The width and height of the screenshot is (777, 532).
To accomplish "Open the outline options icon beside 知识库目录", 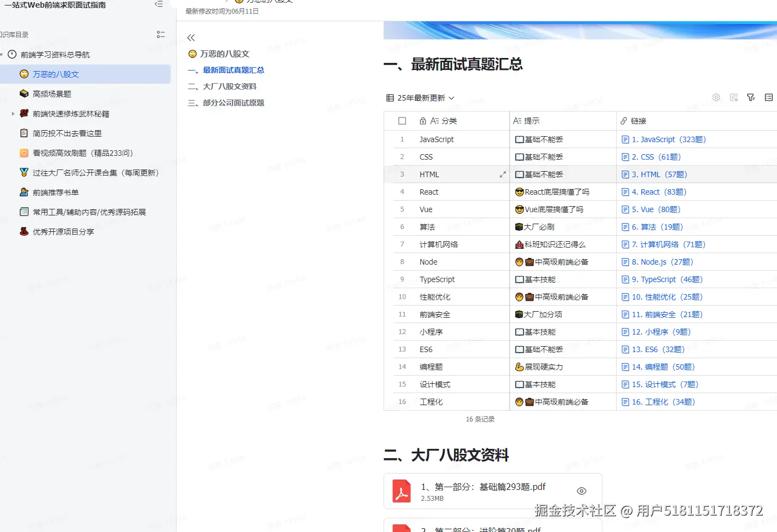I will 160,34.
